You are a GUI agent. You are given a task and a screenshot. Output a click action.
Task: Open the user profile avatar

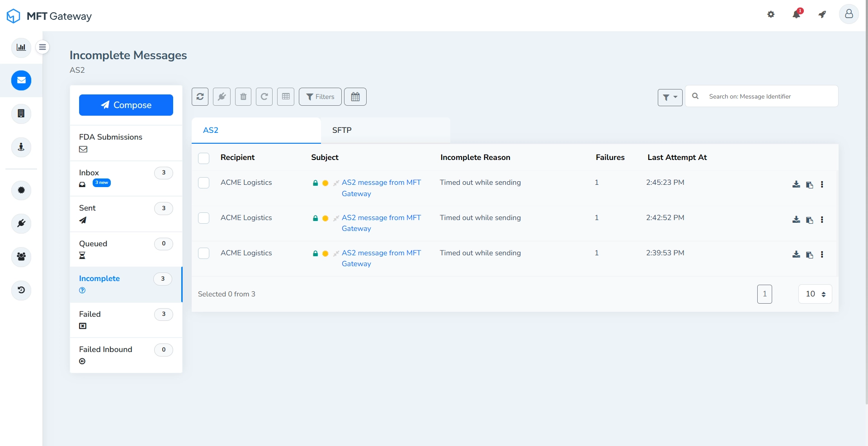coord(849,14)
